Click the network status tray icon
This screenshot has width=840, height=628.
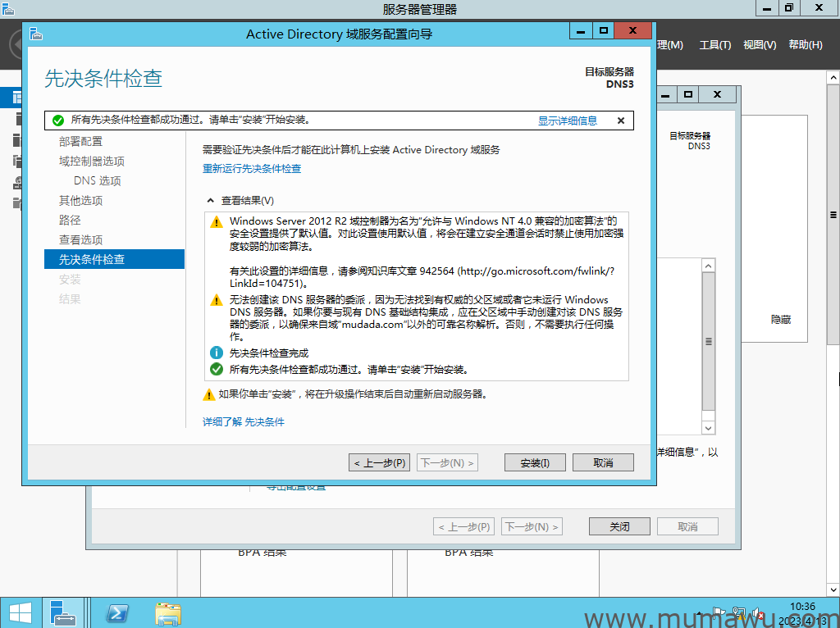coord(738,612)
